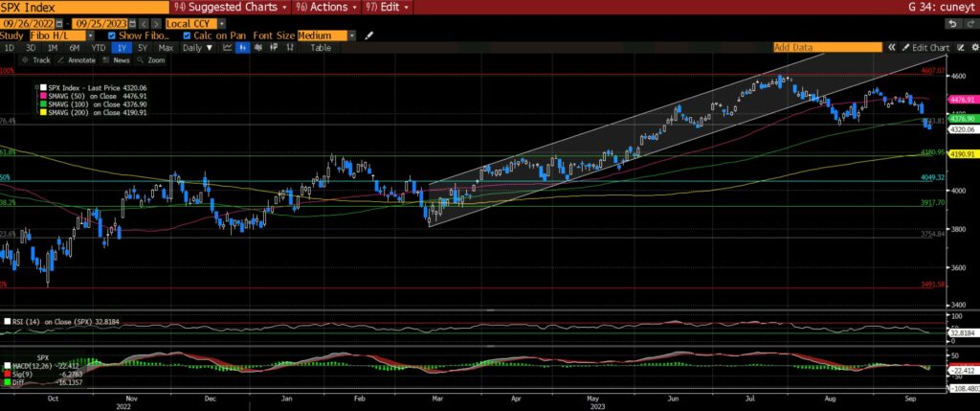Select the 5Y time range tab
Screen dimensions: 980x411
(x=142, y=47)
